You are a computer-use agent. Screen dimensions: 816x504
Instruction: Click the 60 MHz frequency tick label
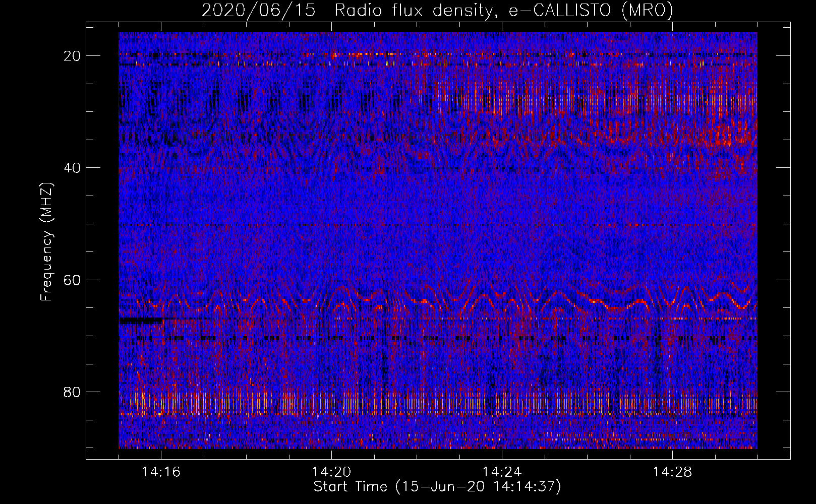(72, 280)
